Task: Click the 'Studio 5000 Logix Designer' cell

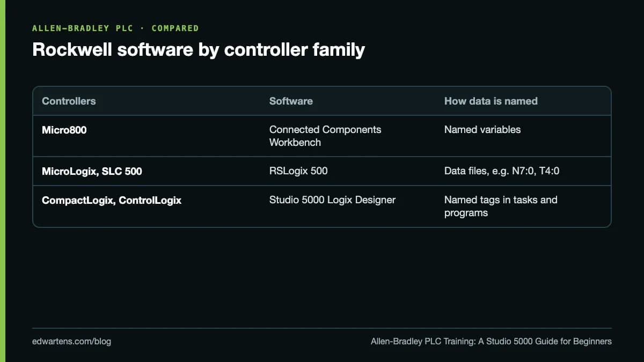Action: pyautogui.click(x=332, y=200)
